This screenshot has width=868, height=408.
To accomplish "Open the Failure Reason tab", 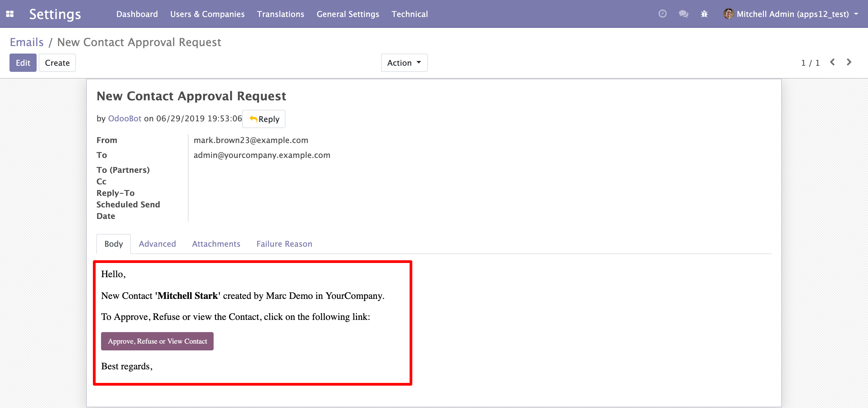I will point(284,244).
